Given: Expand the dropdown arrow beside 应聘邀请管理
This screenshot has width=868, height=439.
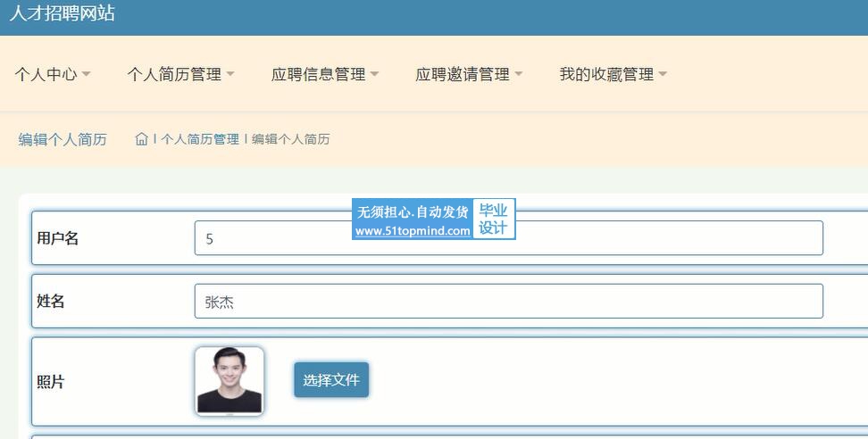Looking at the screenshot, I should (518, 73).
